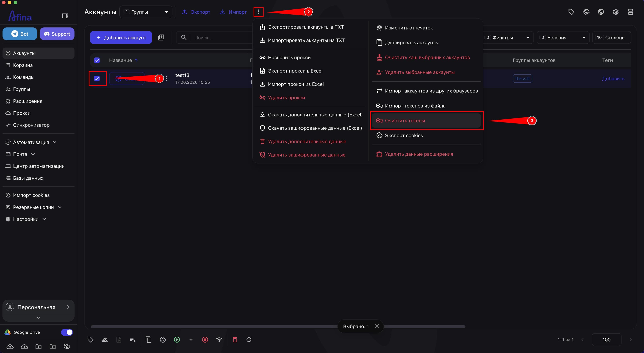Choose Изменить отпечаток from menu

point(426,28)
